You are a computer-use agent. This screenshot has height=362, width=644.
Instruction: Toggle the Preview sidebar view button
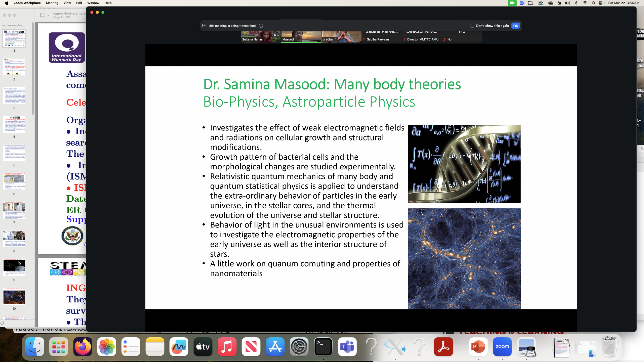pyautogui.click(x=43, y=15)
